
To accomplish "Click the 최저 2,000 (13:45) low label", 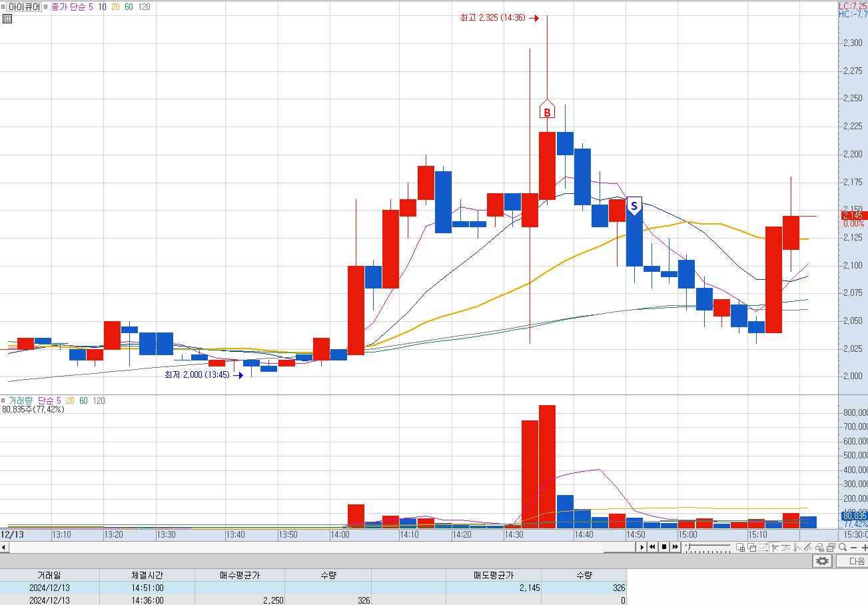I will pyautogui.click(x=197, y=375).
